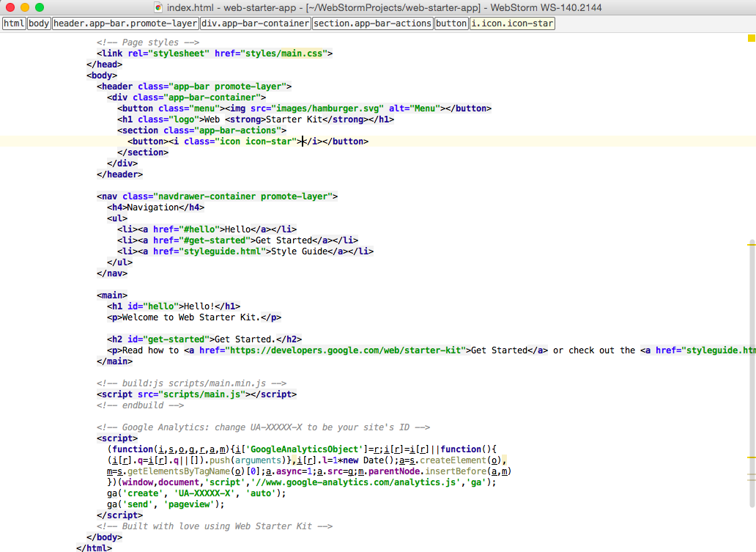This screenshot has height=552, width=756.
Task: Minimize the window using the yellow button
Action: pyautogui.click(x=25, y=7)
